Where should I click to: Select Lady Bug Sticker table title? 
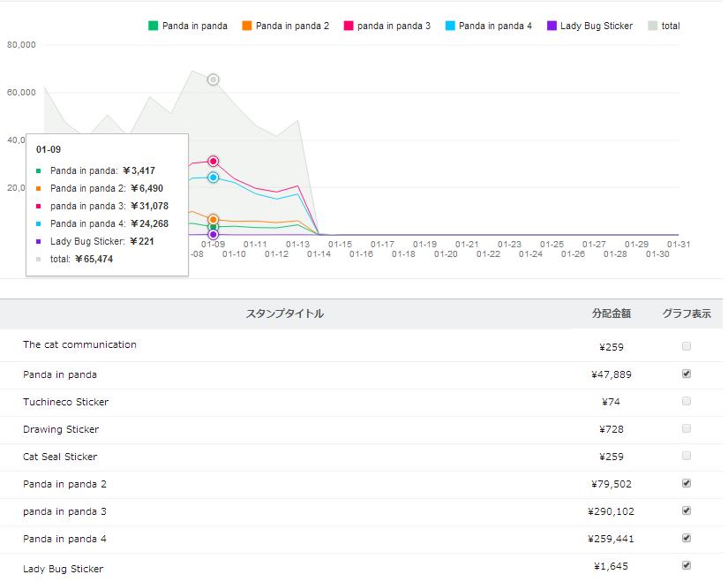pos(64,569)
